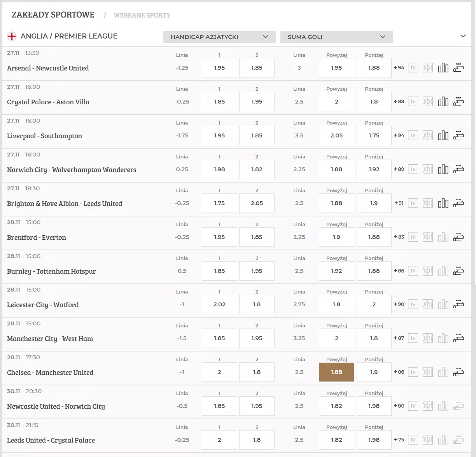This screenshot has width=476, height=457.
Task: Deselect highlighted Powyżej 1.88 for Chelsea - Manchester United
Action: pos(336,372)
